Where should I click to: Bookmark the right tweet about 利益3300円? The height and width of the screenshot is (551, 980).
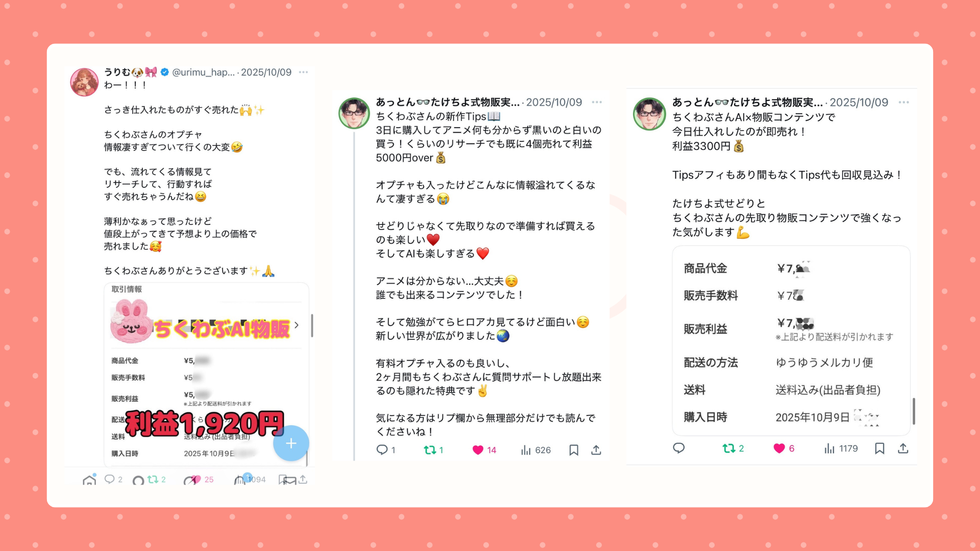pyautogui.click(x=879, y=448)
